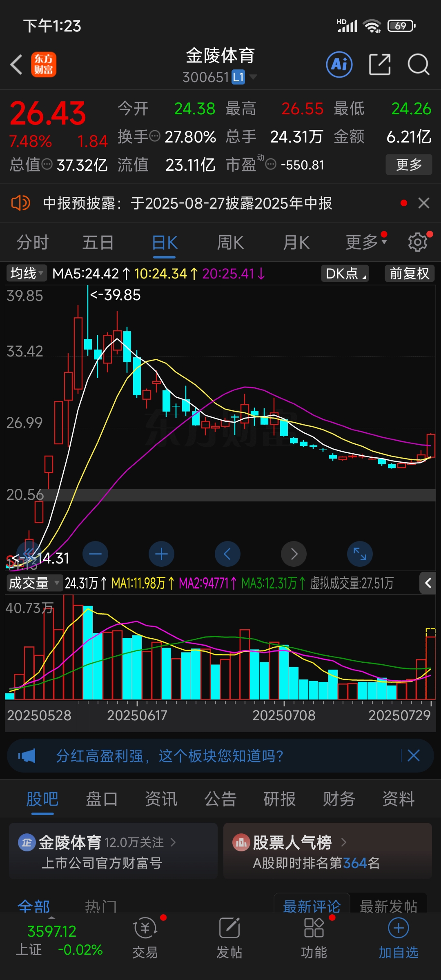The height and width of the screenshot is (980, 441).
Task: Open the 盘口 tab
Action: tap(102, 799)
